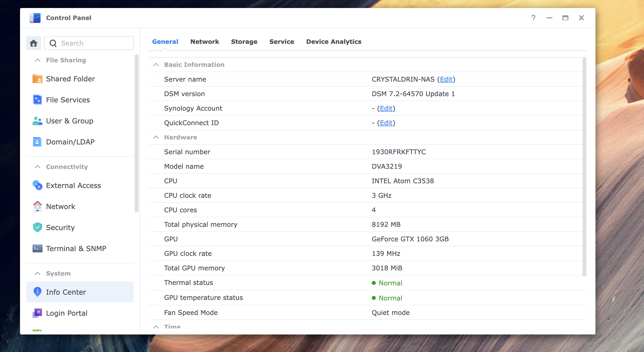Viewport: 644px width, 352px height.
Task: Open Domain/LDAP icon
Action: [37, 142]
